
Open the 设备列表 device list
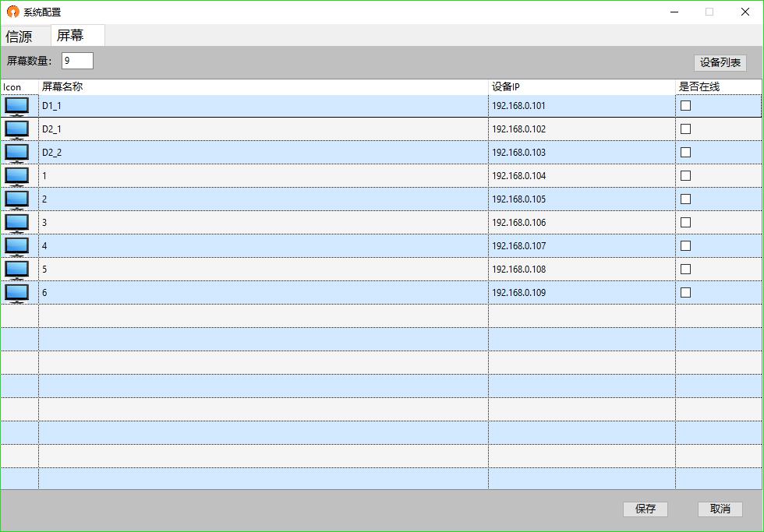pyautogui.click(x=720, y=63)
